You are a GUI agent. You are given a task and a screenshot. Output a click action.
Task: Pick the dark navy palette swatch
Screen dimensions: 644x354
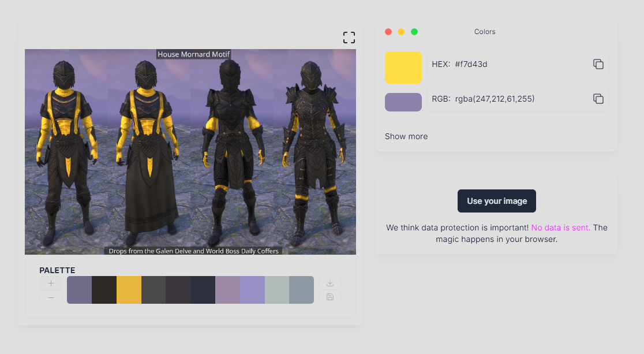point(203,290)
